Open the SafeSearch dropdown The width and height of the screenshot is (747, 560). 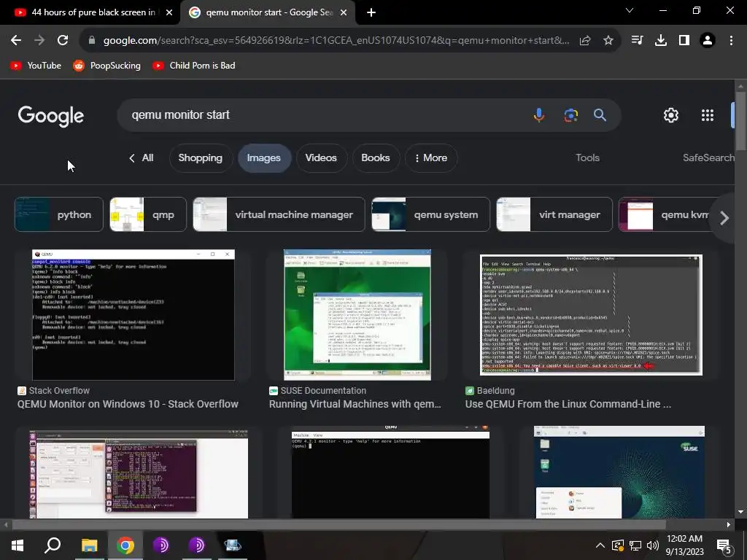(x=708, y=157)
